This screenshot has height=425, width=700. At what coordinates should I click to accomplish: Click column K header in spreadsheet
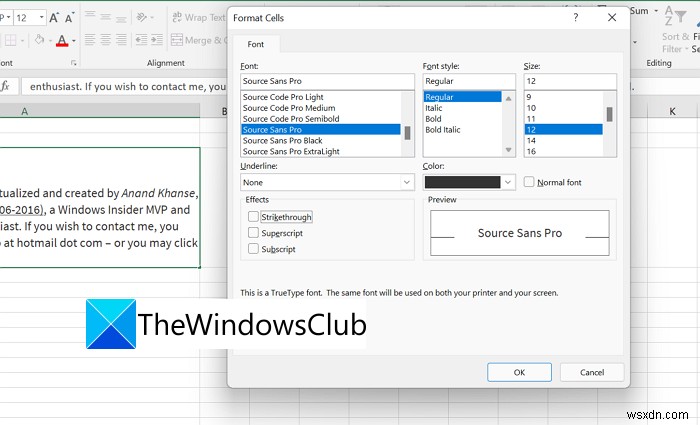tap(672, 111)
